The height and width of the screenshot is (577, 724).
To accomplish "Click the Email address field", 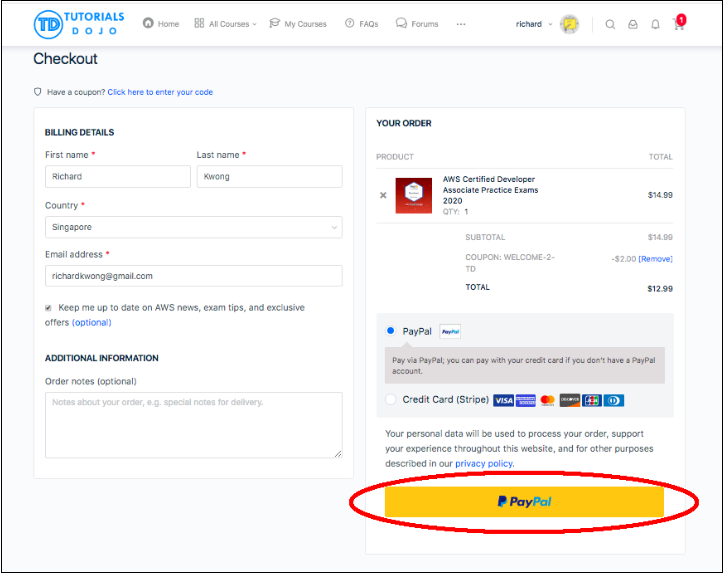I will point(193,276).
